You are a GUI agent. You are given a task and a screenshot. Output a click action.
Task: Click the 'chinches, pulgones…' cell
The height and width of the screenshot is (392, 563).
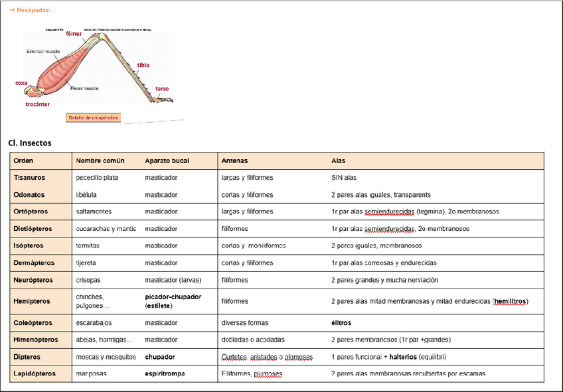pos(93,301)
